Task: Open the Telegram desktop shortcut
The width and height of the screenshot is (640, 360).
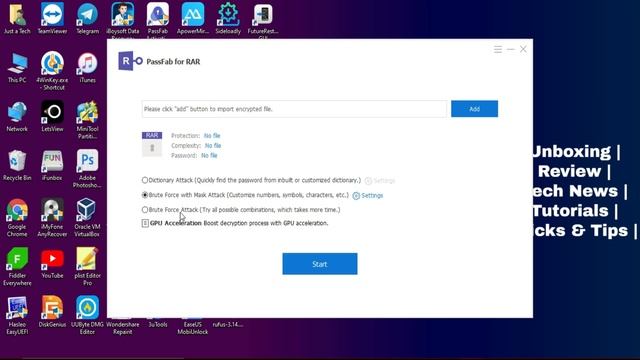Action: point(87,18)
